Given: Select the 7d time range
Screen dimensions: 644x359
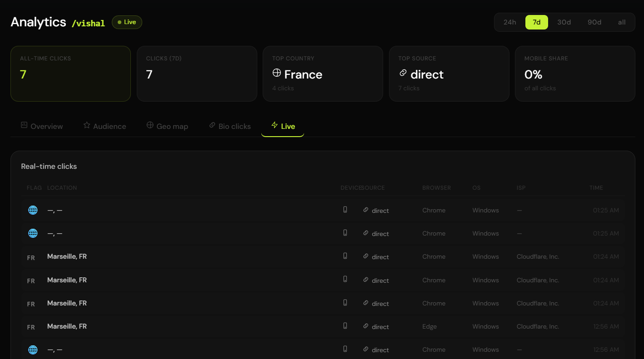Looking at the screenshot, I should tap(537, 22).
